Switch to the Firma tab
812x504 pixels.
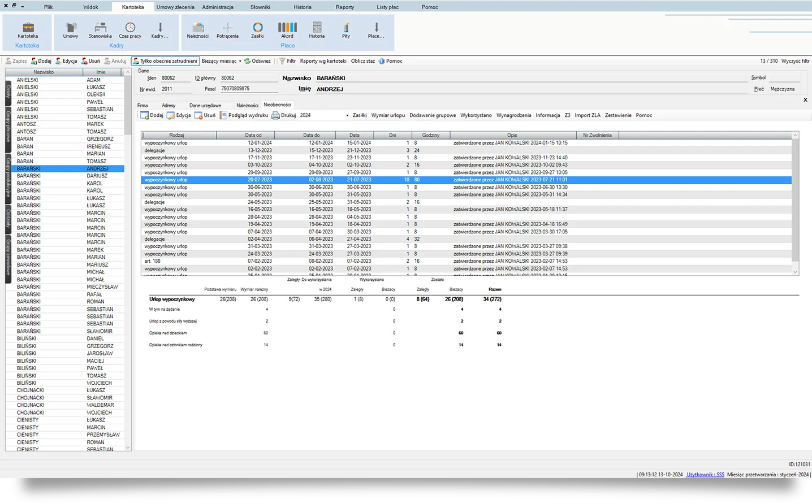coord(142,106)
